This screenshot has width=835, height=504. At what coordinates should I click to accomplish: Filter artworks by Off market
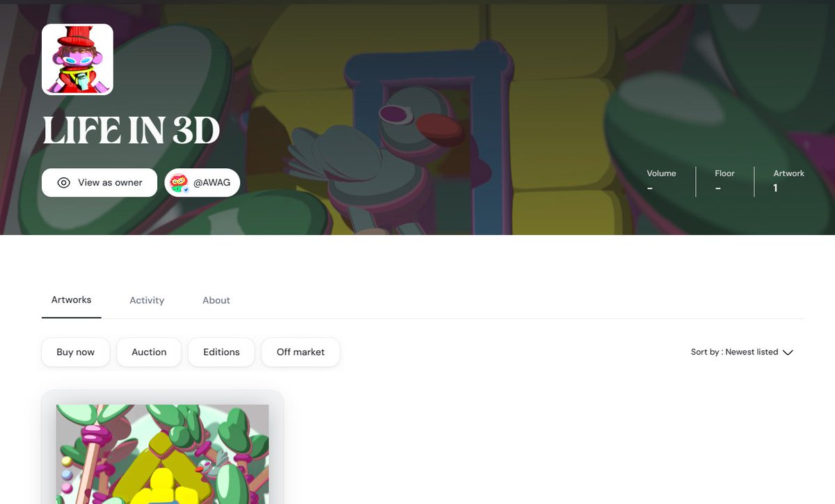pyautogui.click(x=301, y=352)
